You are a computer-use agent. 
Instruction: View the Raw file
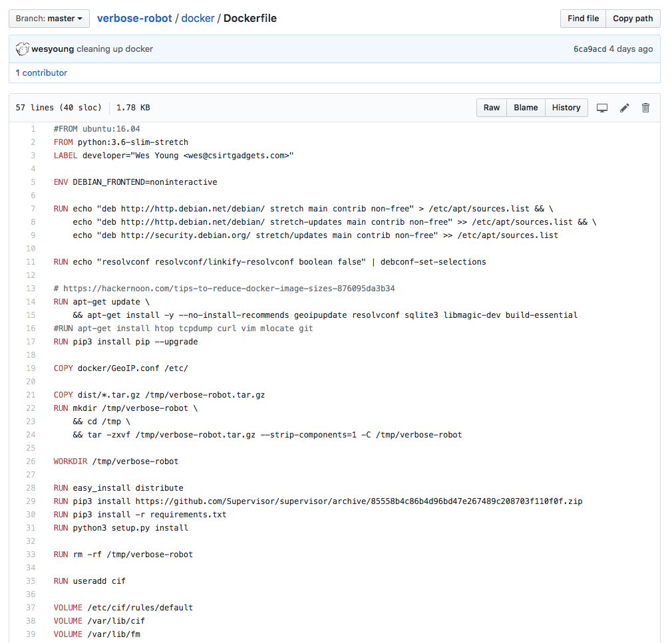click(492, 108)
